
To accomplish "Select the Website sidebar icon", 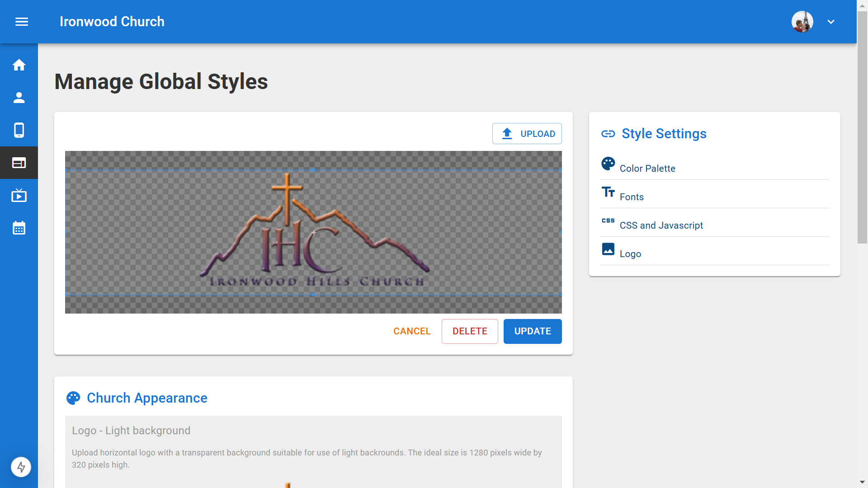I will [x=19, y=163].
